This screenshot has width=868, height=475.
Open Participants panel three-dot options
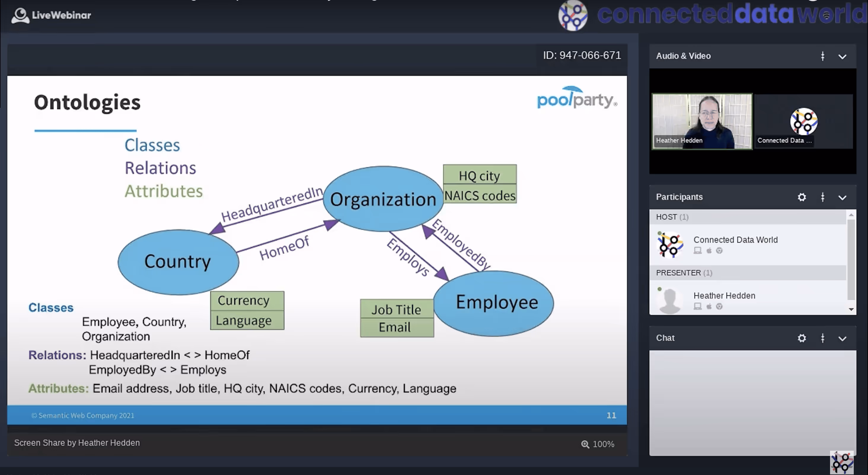click(823, 197)
